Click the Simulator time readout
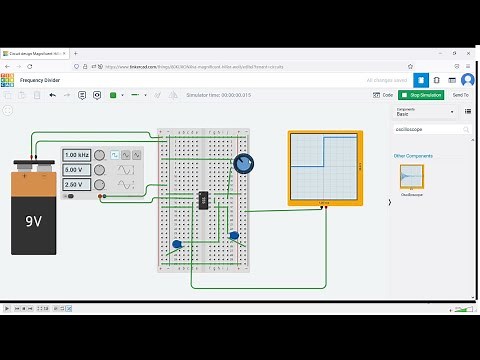Viewport: 480px width, 360px height. point(219,95)
